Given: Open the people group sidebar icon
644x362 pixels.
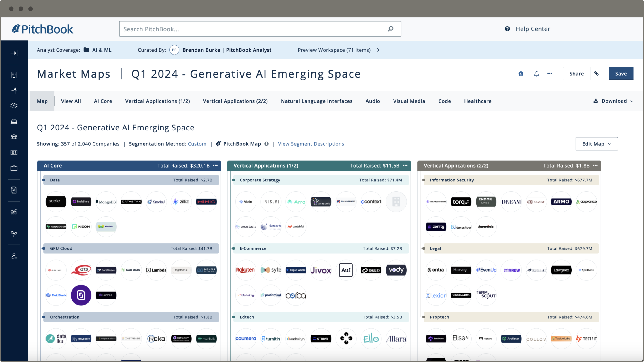Looking at the screenshot, I should 14,137.
